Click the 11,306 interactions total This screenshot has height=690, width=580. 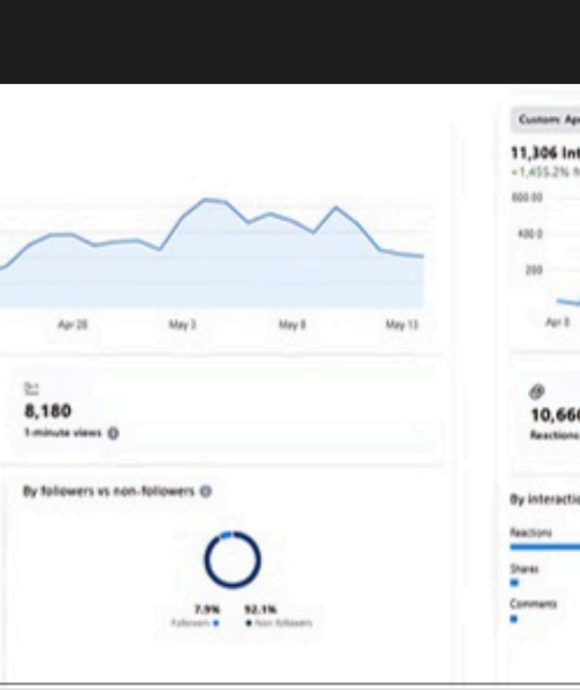tap(545, 153)
